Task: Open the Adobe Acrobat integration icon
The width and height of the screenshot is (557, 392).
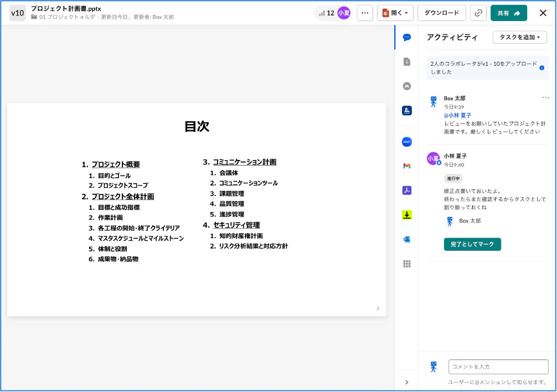Action: coord(407,190)
